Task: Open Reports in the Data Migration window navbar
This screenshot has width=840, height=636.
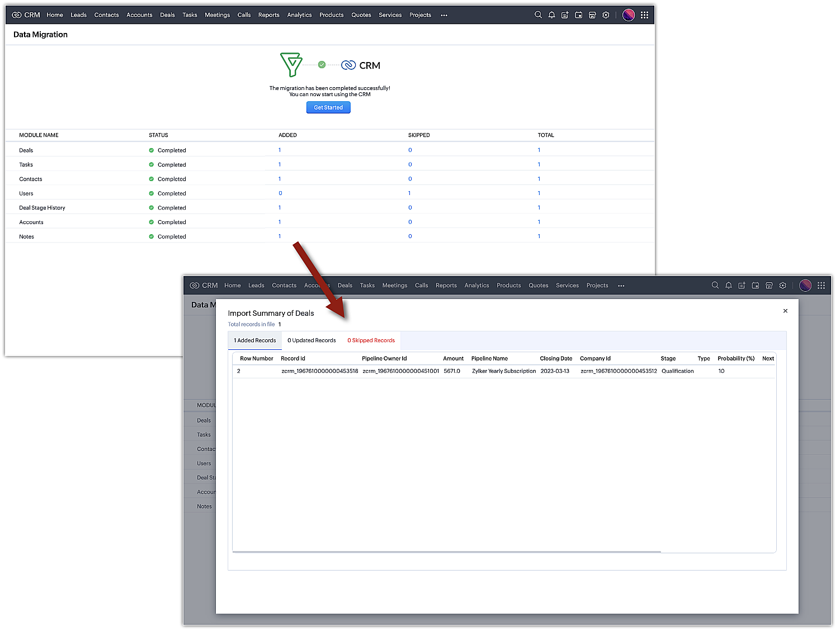Action: point(268,15)
